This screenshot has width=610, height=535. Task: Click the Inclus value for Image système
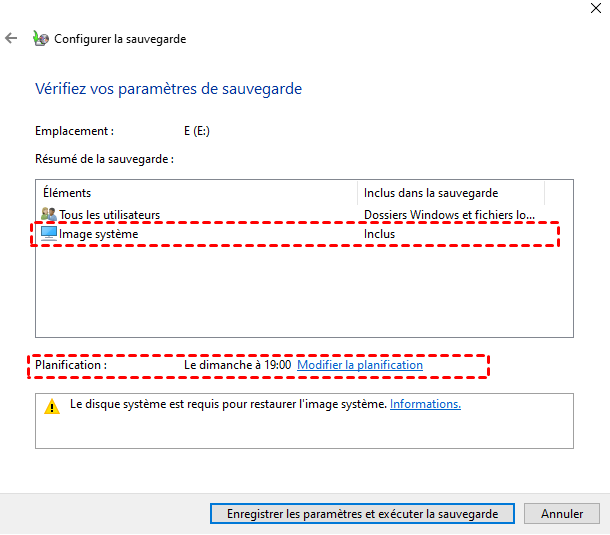click(x=380, y=234)
